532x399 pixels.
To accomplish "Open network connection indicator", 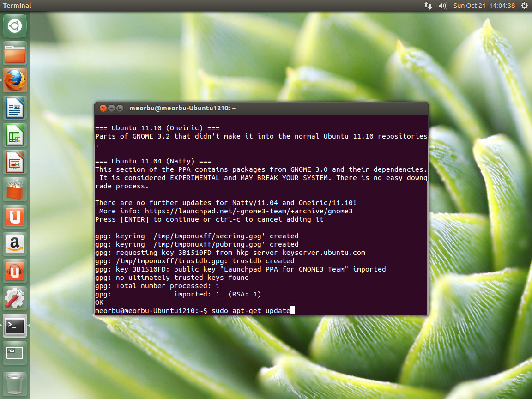I will click(x=428, y=6).
